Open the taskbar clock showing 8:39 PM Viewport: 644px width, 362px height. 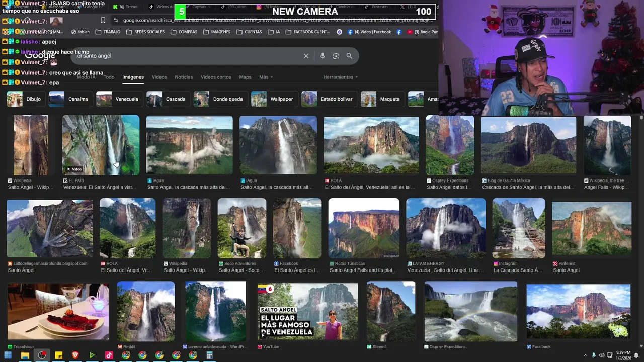click(x=623, y=355)
